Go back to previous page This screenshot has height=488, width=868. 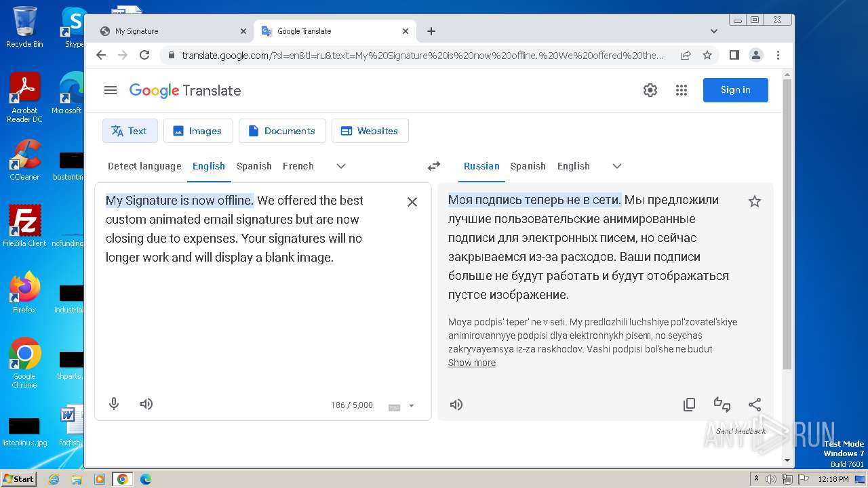(101, 55)
